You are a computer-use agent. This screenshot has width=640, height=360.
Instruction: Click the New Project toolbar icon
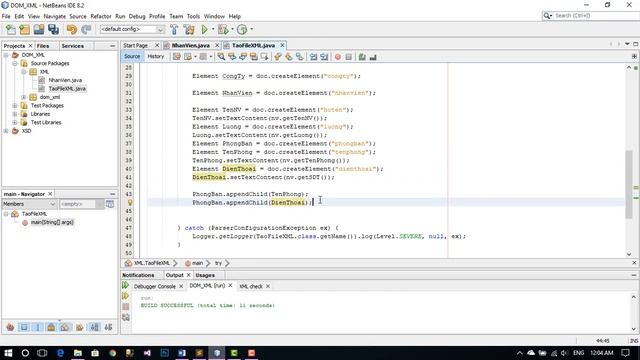[24, 29]
